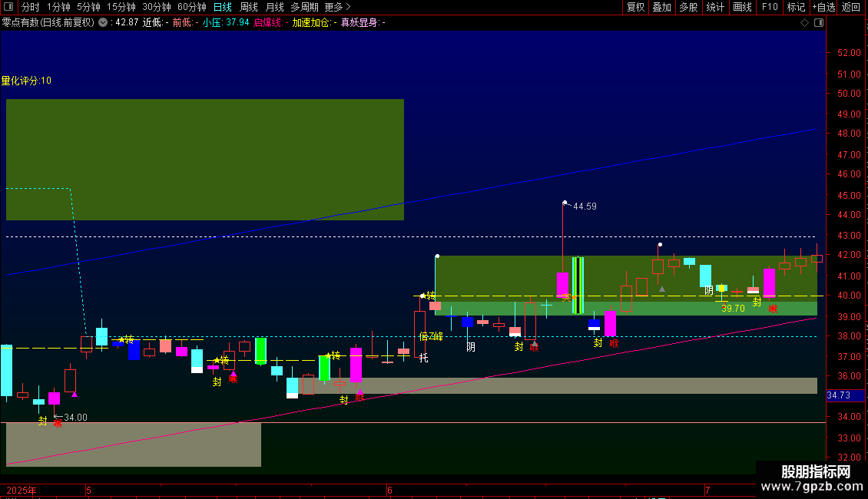Click the 叠加 overlay button
Image resolution: width=868 pixels, height=499 pixels.
pos(662,7)
